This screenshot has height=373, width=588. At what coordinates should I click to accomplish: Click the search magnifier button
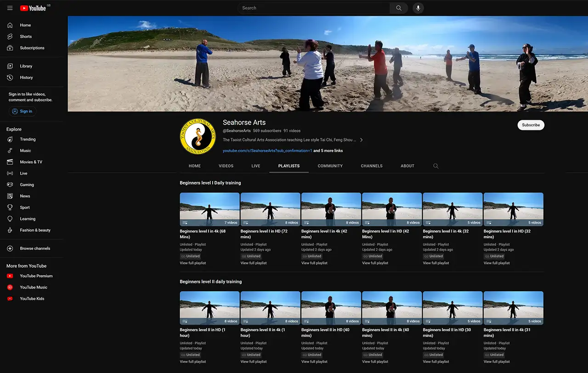(399, 8)
